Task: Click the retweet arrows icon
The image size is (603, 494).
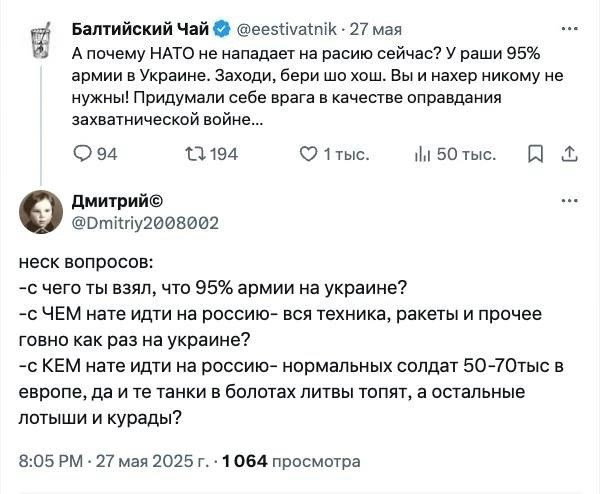Action: coord(197,154)
